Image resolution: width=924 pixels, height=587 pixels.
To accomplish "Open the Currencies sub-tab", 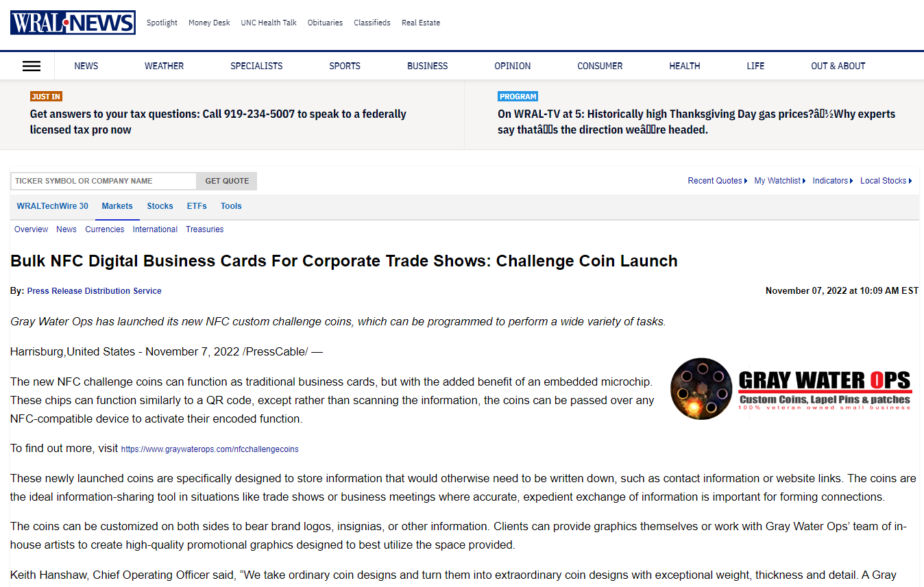I will coord(105,229).
